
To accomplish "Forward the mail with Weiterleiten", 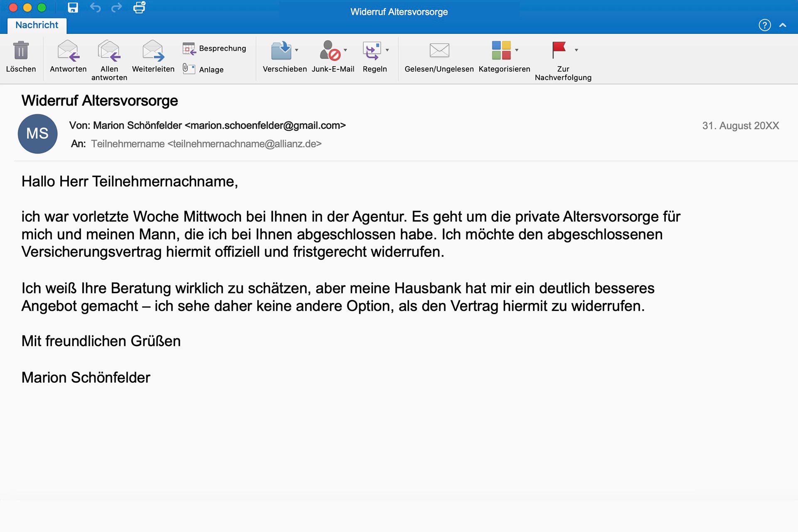I will click(153, 51).
